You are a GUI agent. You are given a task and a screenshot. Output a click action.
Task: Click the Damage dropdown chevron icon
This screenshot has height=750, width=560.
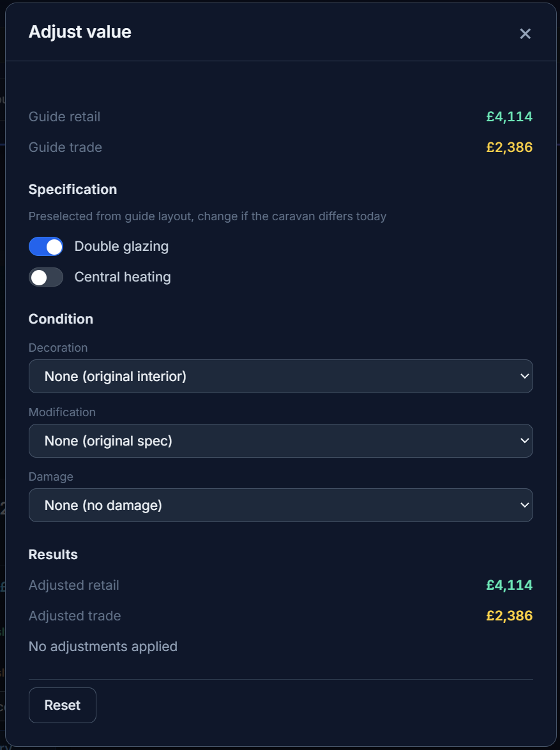point(524,505)
